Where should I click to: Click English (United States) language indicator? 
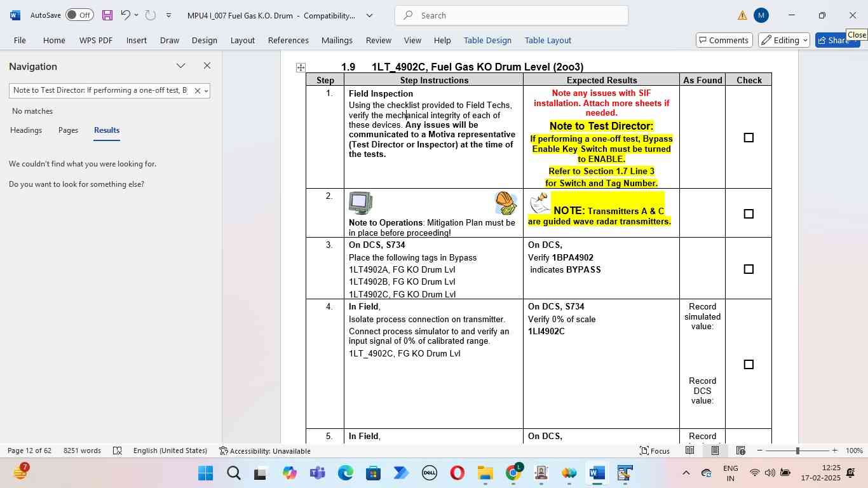(170, 451)
